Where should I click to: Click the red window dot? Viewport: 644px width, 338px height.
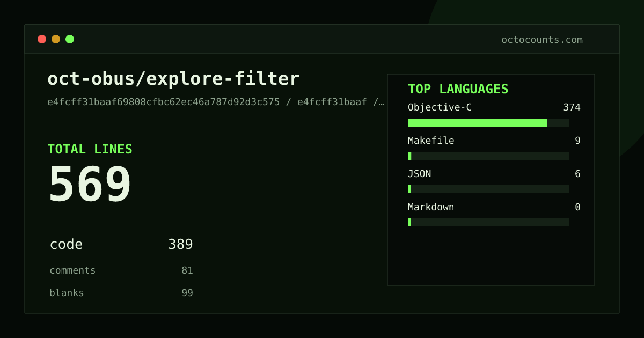click(x=42, y=39)
